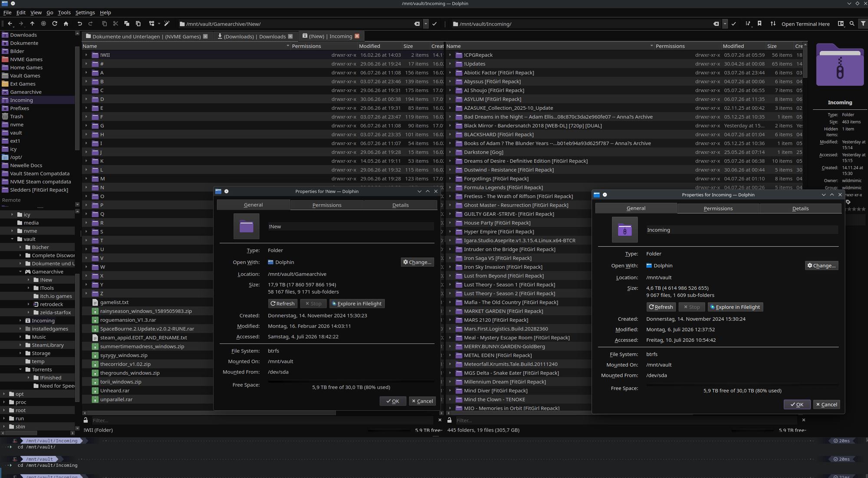The image size is (868, 478).
Task: Click the bookmark icon in the right toolbar
Action: point(759,24)
